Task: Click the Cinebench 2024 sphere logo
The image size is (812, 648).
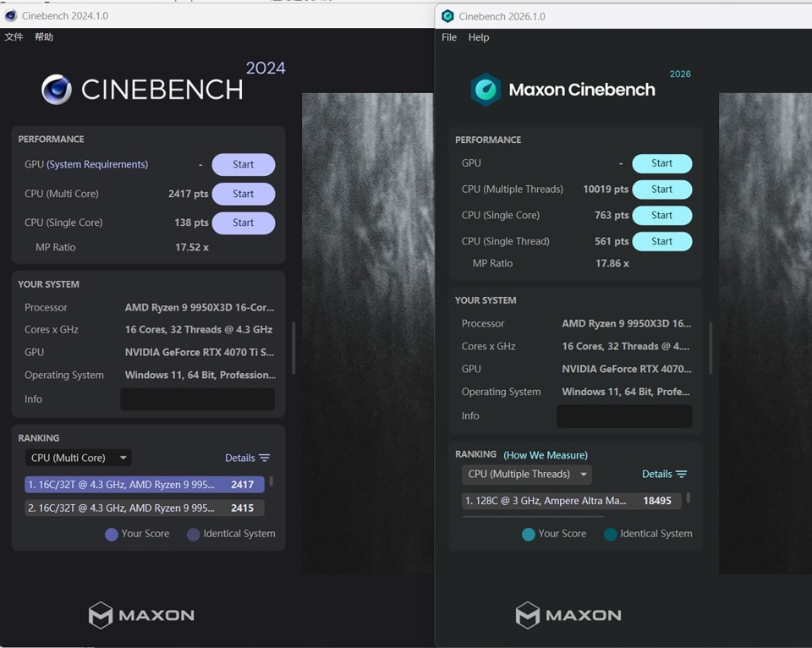Action: [57, 89]
